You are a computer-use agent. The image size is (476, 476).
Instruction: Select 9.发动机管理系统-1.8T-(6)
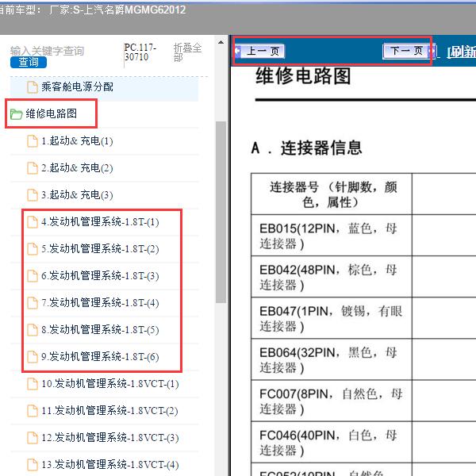coord(100,357)
